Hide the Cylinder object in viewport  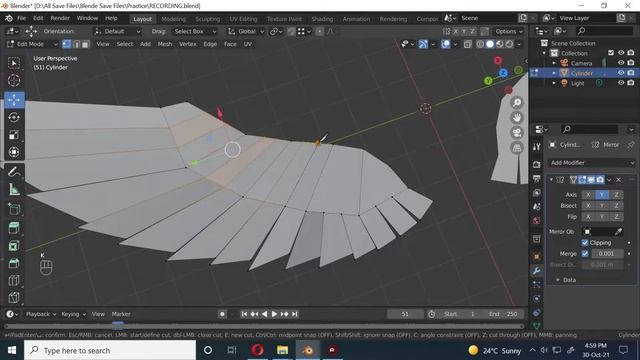[621, 73]
